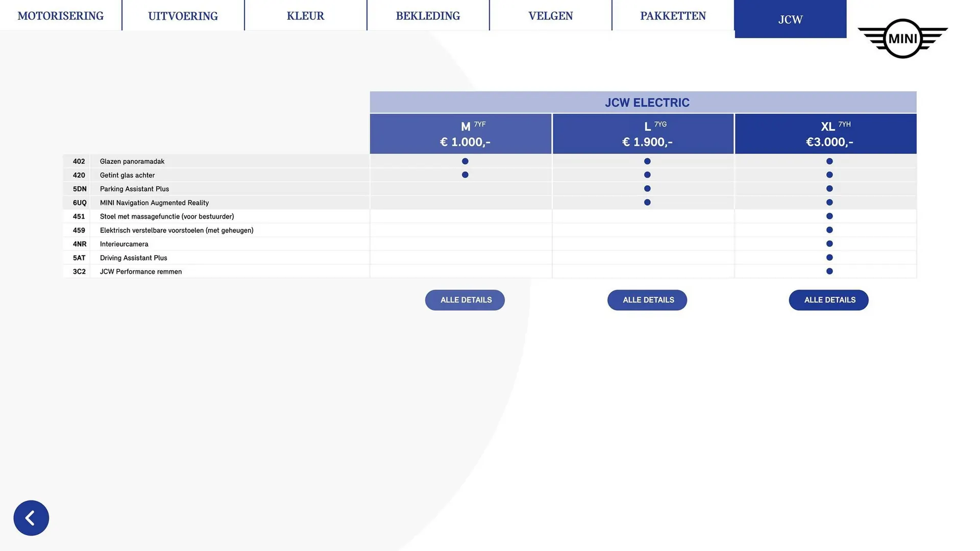980x551 pixels.
Task: Select the Velgen tab
Action: [x=550, y=16]
